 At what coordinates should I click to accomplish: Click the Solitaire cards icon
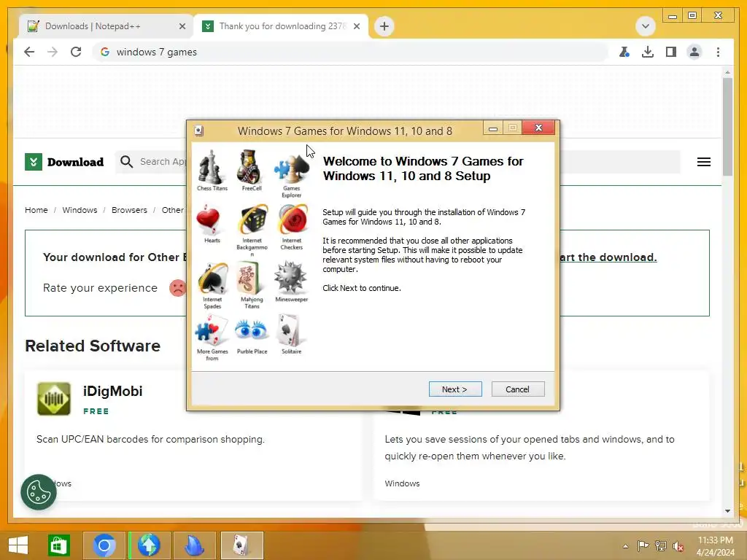coord(290,330)
